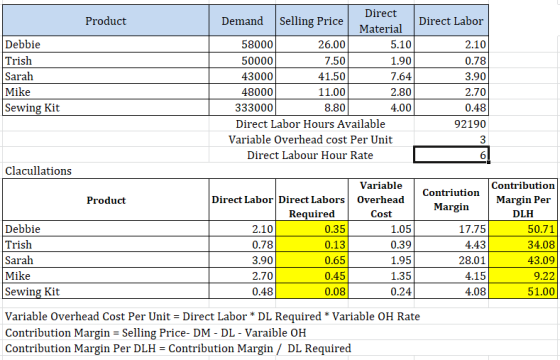560x360 pixels.
Task: Click Sewing Kit contribution margin 4.08
Action: tap(451, 291)
